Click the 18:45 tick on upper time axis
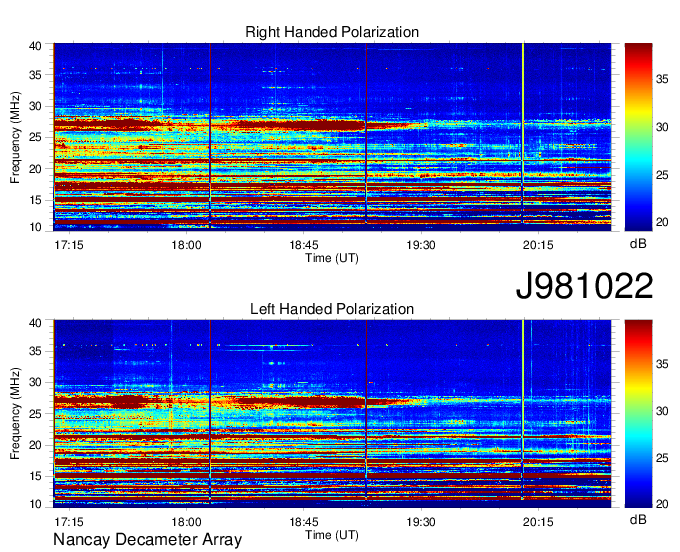Image resolution: width=680 pixels, height=552 pixels. pyautogui.click(x=304, y=245)
